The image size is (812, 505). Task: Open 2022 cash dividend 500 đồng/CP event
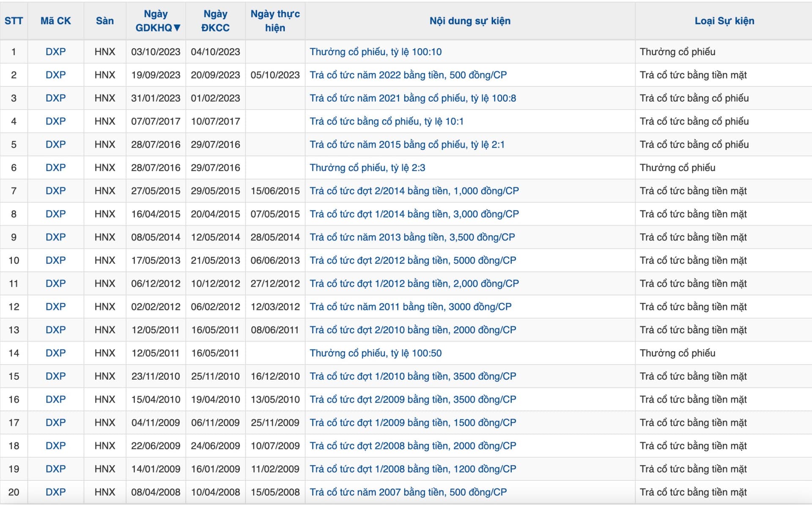point(408,75)
